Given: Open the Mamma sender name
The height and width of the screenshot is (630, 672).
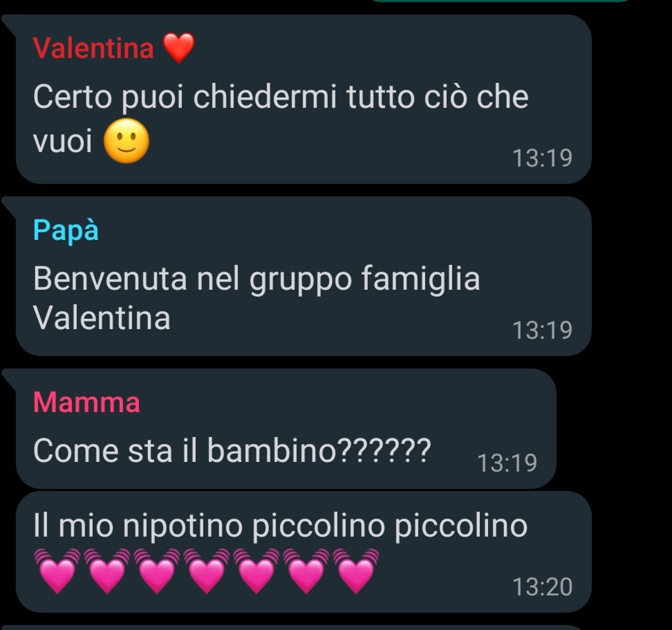Looking at the screenshot, I should [86, 402].
